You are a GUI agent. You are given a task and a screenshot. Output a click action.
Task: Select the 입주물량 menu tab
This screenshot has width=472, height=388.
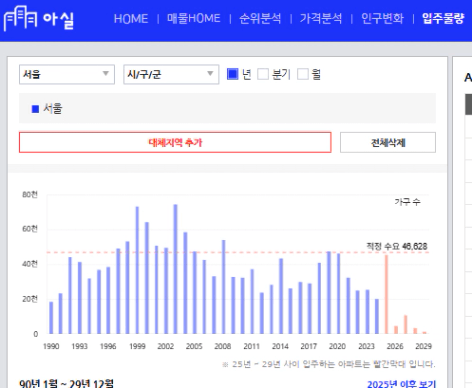(443, 18)
